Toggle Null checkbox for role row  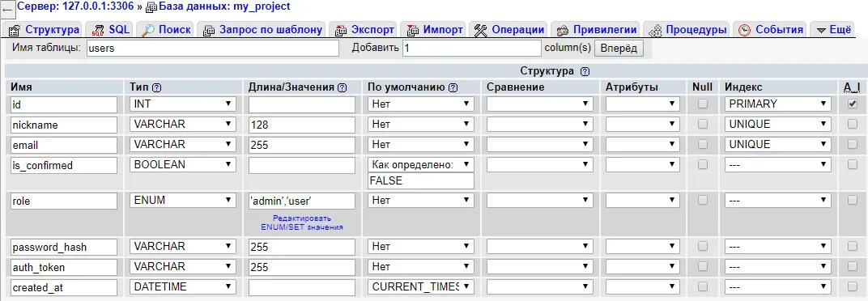(x=703, y=201)
